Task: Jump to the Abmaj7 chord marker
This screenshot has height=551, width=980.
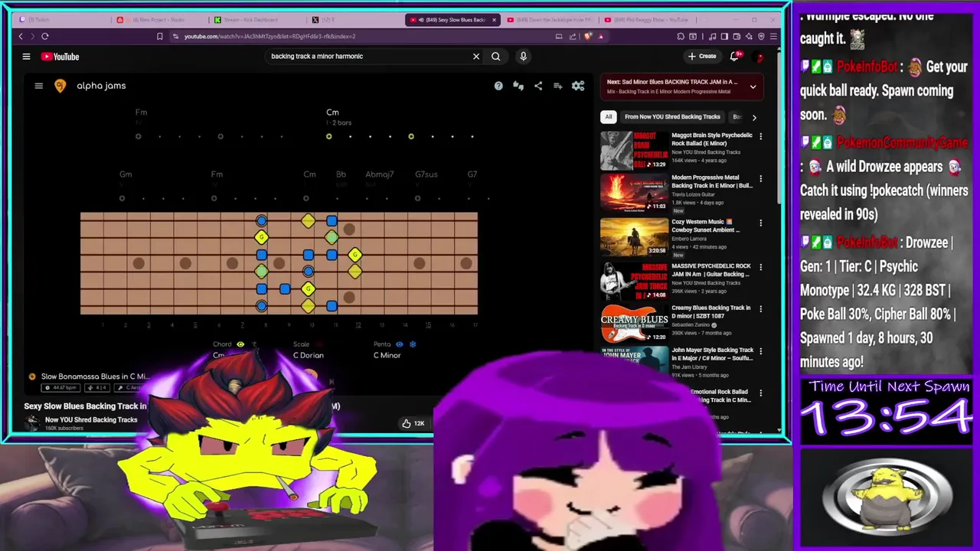Action: [380, 174]
